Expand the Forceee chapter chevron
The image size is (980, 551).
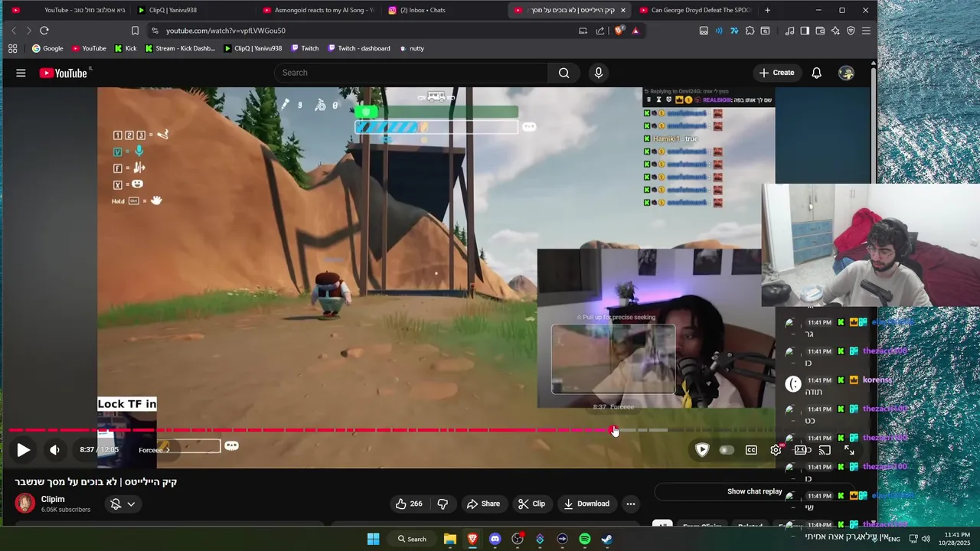pos(168,450)
